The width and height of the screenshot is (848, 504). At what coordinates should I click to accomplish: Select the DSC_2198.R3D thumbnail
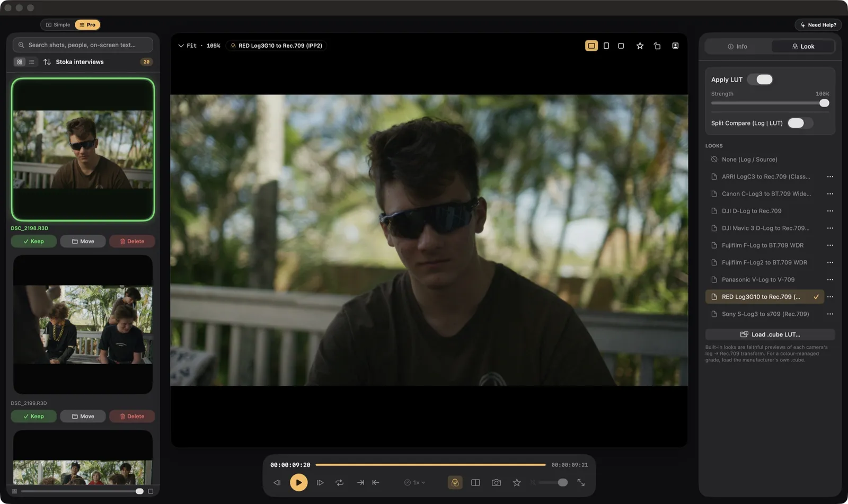[83, 149]
